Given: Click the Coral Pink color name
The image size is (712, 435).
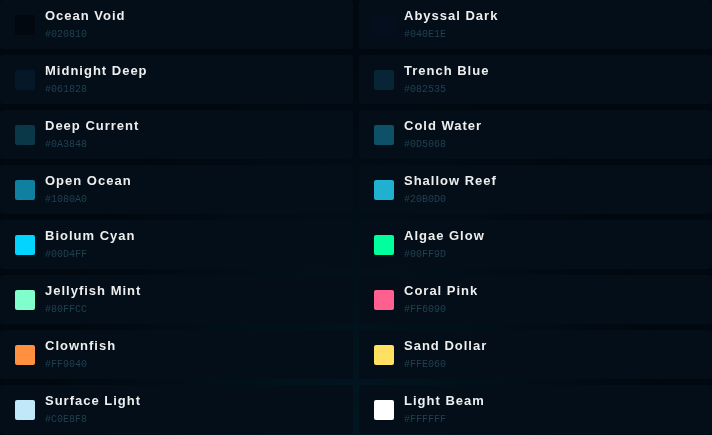Looking at the screenshot, I should [441, 291].
